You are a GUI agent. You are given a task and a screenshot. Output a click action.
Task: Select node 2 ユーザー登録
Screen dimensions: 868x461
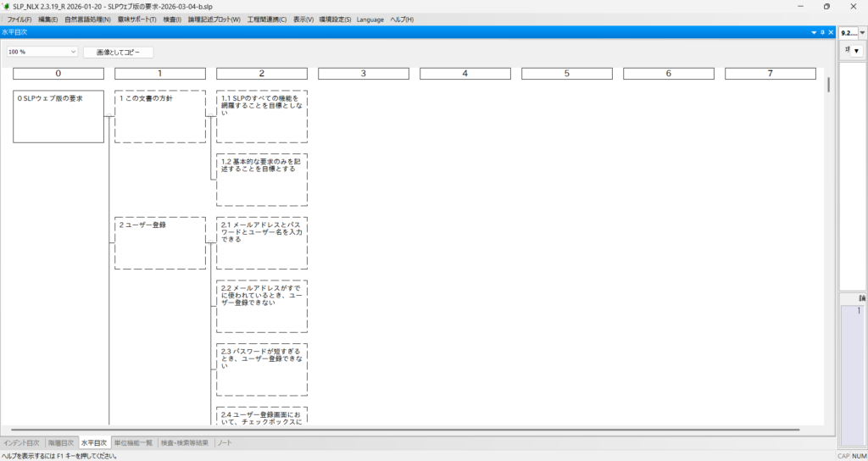(x=160, y=242)
